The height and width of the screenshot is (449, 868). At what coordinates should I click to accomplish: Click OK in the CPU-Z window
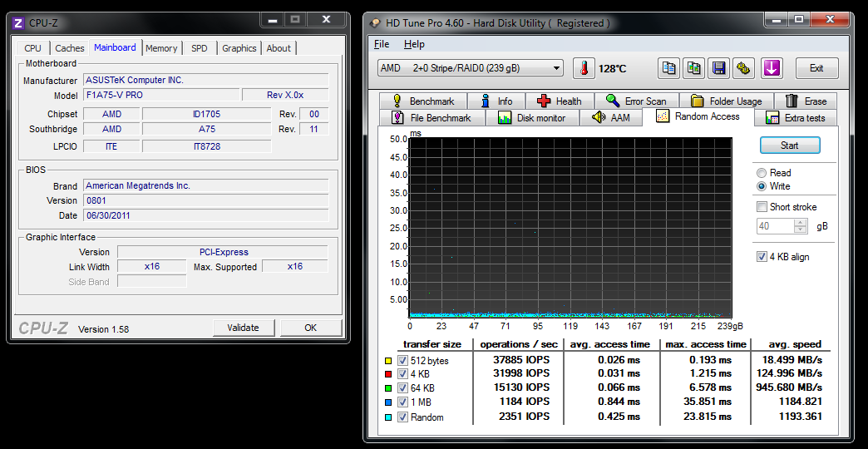coord(311,328)
